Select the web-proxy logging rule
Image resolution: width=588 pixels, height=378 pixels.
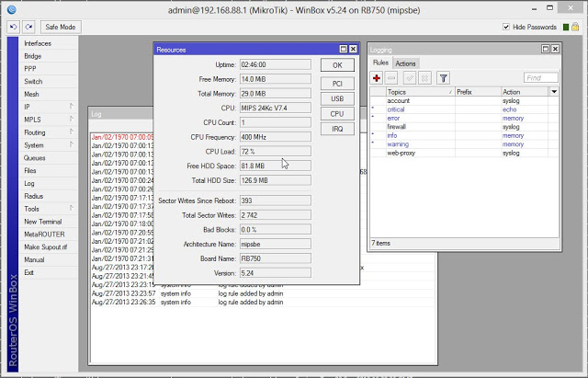point(464,153)
